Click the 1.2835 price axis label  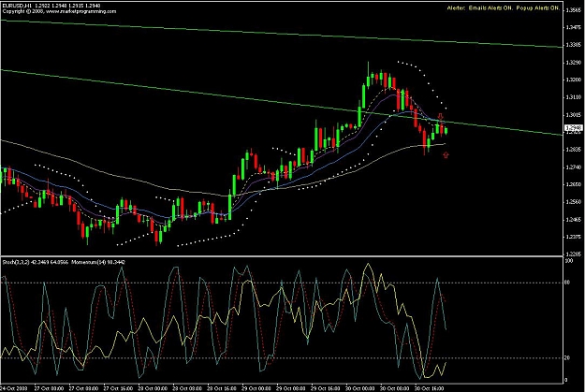[x=574, y=149]
